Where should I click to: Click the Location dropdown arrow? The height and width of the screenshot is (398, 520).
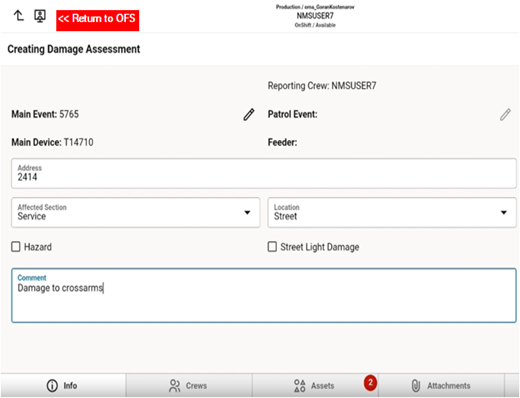[x=504, y=212]
